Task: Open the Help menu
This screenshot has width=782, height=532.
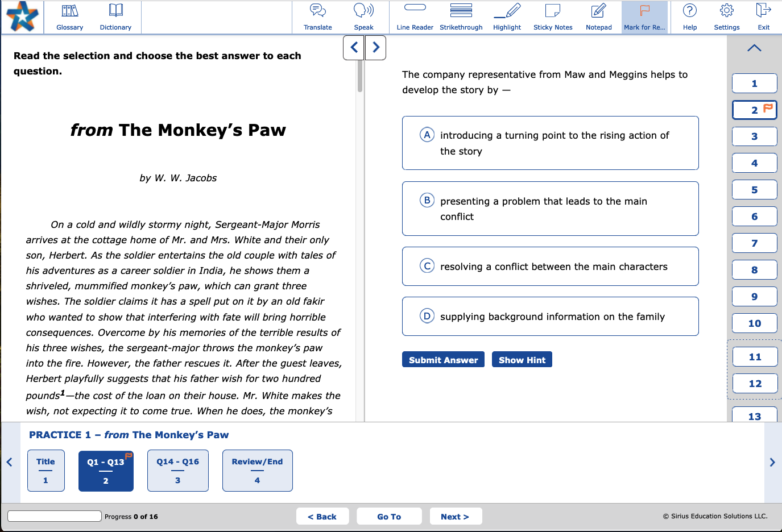Action: click(690, 17)
